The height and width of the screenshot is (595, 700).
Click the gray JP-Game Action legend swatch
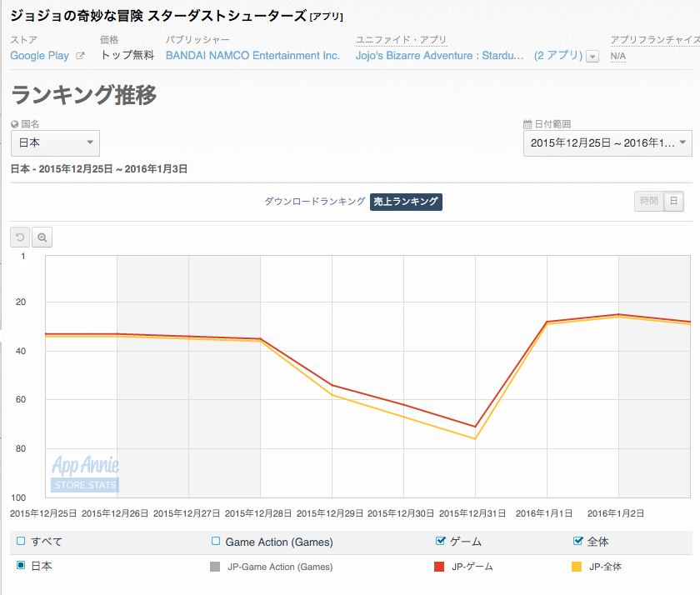[215, 567]
